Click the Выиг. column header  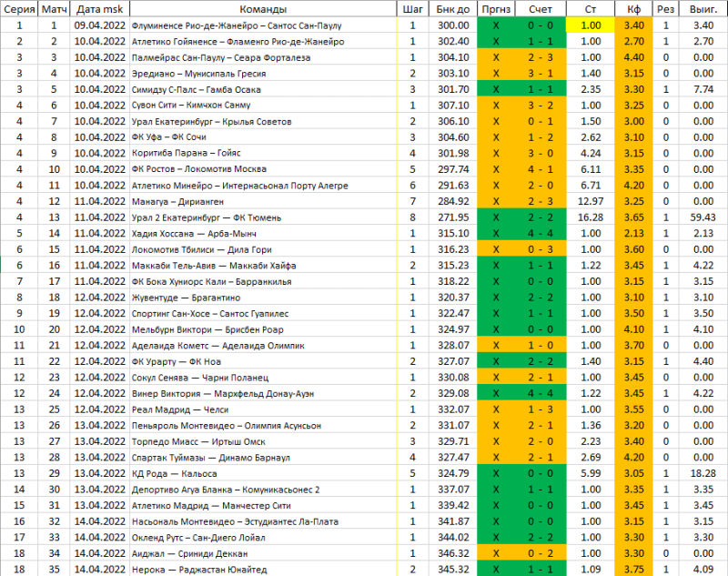pos(702,9)
